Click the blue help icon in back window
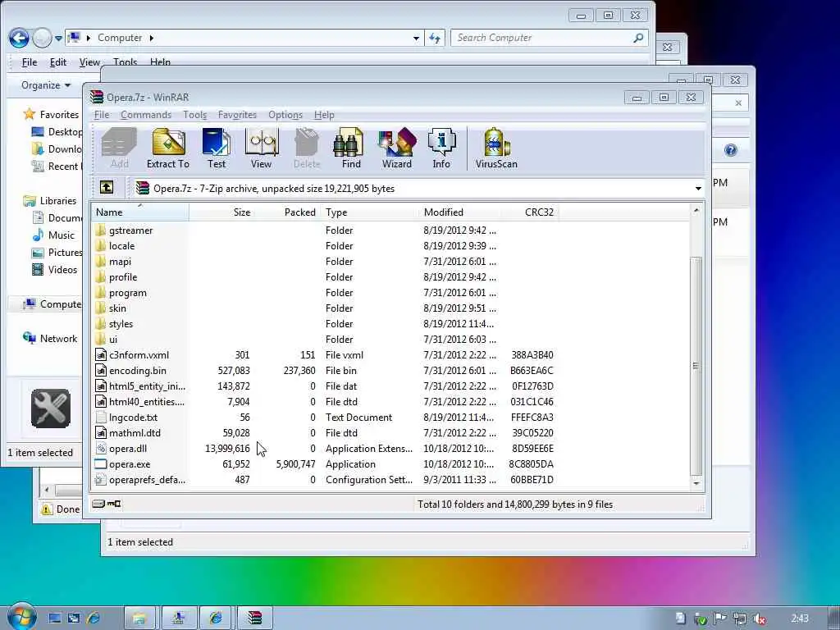Image resolution: width=840 pixels, height=630 pixels. [x=731, y=150]
